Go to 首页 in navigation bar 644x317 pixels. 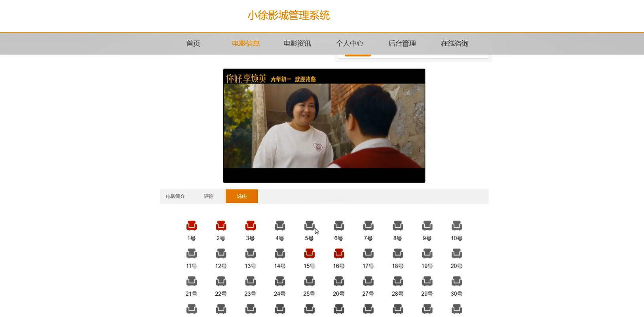(x=193, y=43)
